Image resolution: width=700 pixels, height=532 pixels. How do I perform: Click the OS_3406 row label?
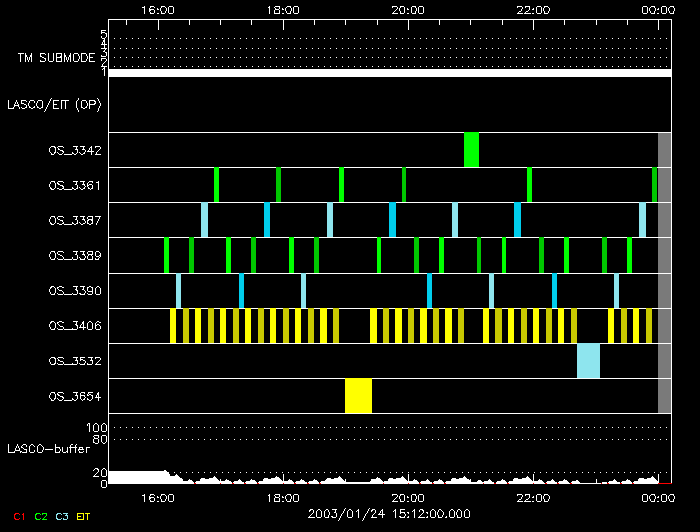(x=74, y=326)
